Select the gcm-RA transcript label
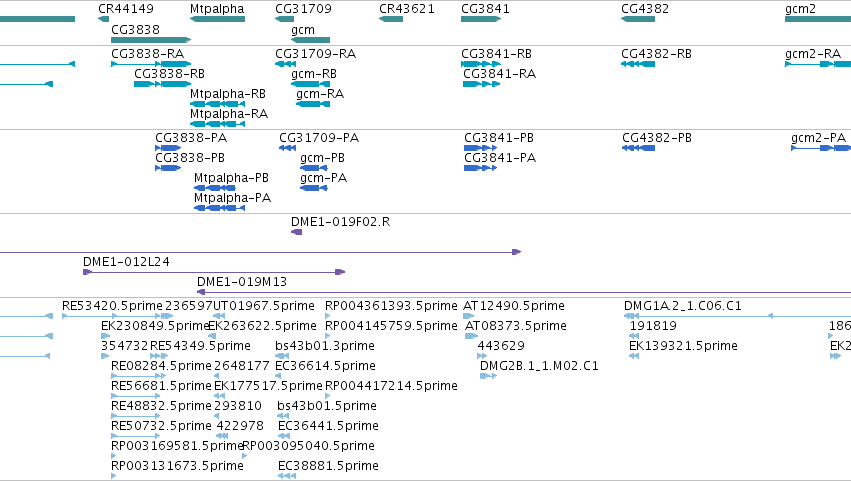Viewport: 851px width, 481px height. pyautogui.click(x=320, y=94)
